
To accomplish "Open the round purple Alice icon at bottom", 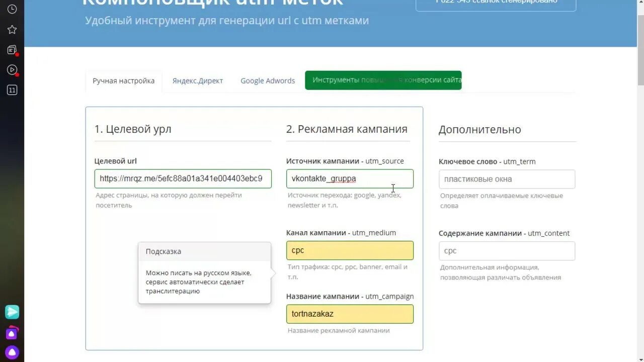I will coord(12,352).
